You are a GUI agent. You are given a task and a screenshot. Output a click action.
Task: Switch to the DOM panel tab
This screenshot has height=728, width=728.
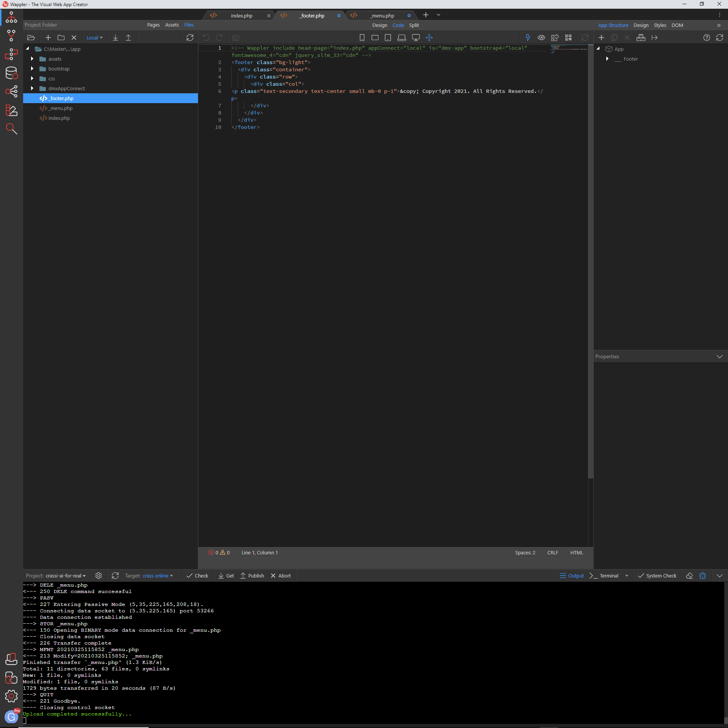click(677, 25)
